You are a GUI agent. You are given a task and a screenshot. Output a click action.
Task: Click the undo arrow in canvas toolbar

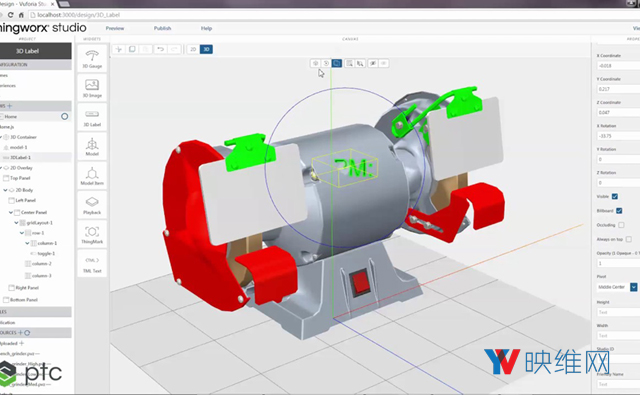point(160,49)
